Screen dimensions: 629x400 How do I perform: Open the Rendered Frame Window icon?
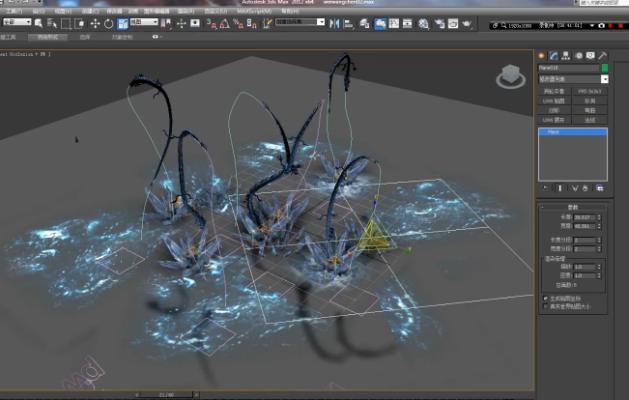[x=453, y=24]
